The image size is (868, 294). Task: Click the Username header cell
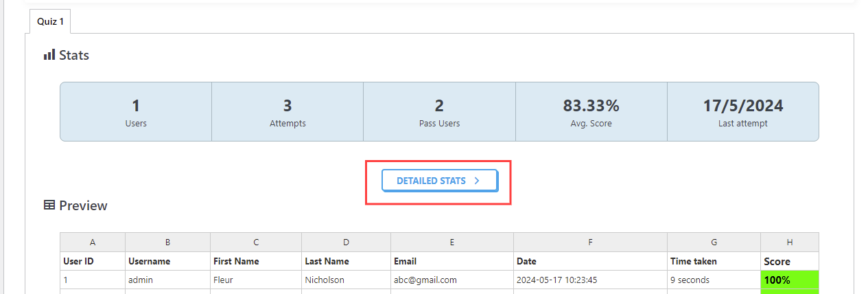tap(167, 262)
